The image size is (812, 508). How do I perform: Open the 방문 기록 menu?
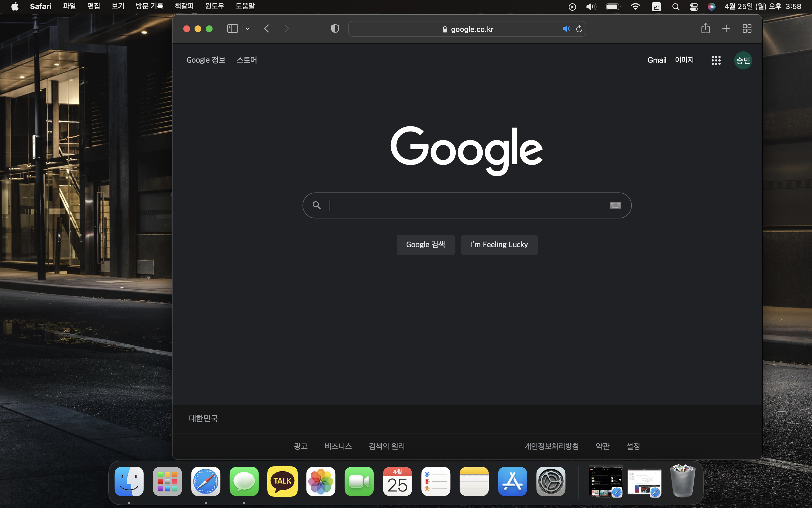pos(149,6)
